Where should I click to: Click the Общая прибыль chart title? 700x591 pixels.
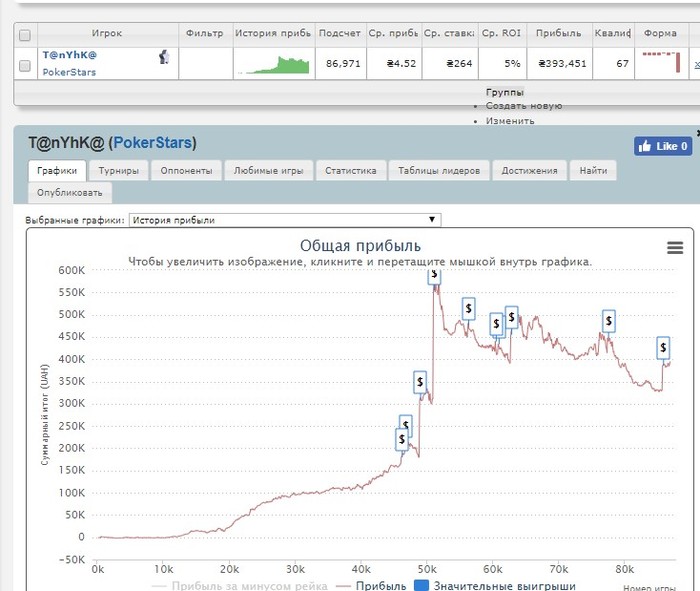point(360,246)
